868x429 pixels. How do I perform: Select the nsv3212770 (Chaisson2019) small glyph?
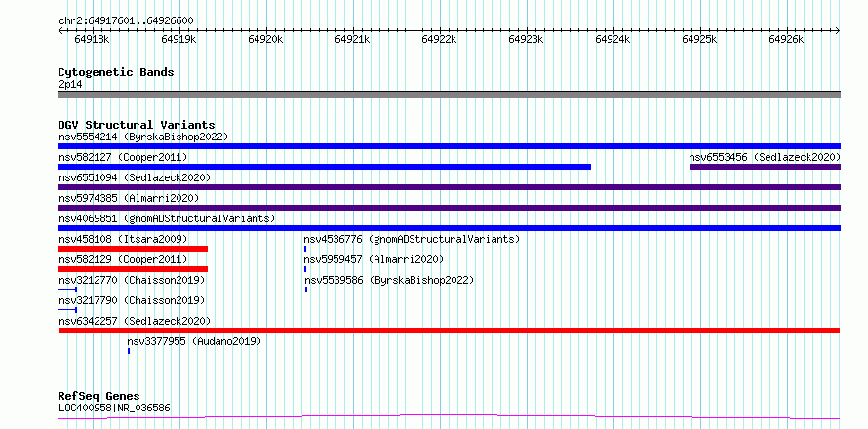[x=67, y=290]
